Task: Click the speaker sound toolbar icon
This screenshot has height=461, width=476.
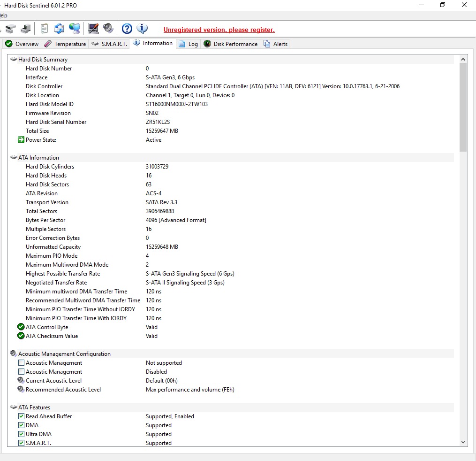Action: (x=108, y=29)
